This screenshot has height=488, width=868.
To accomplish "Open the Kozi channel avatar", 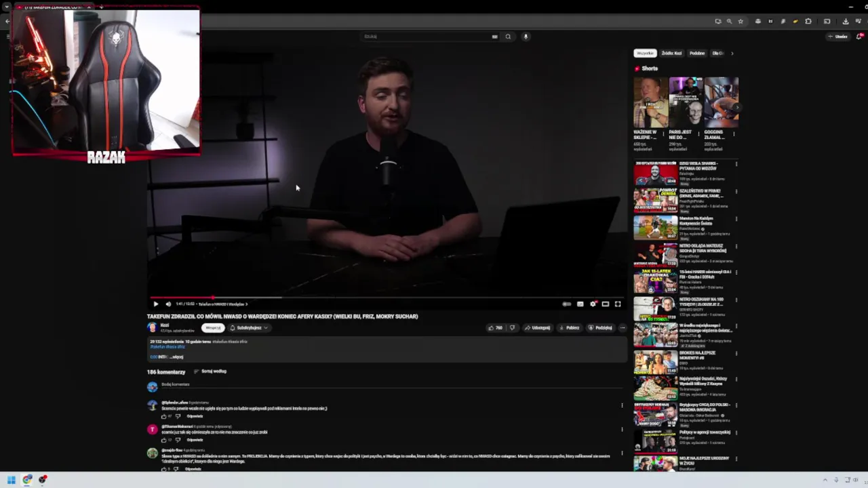I will pyautogui.click(x=152, y=327).
